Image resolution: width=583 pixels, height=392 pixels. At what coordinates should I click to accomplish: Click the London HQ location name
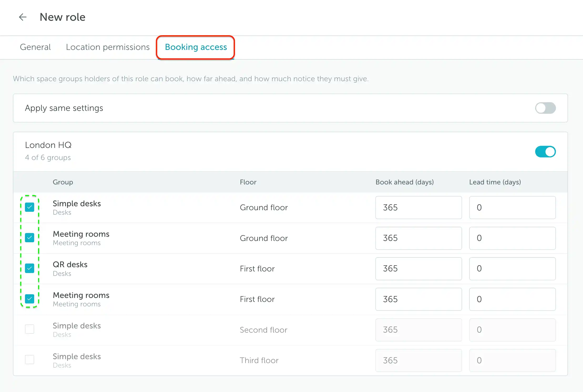[48, 145]
